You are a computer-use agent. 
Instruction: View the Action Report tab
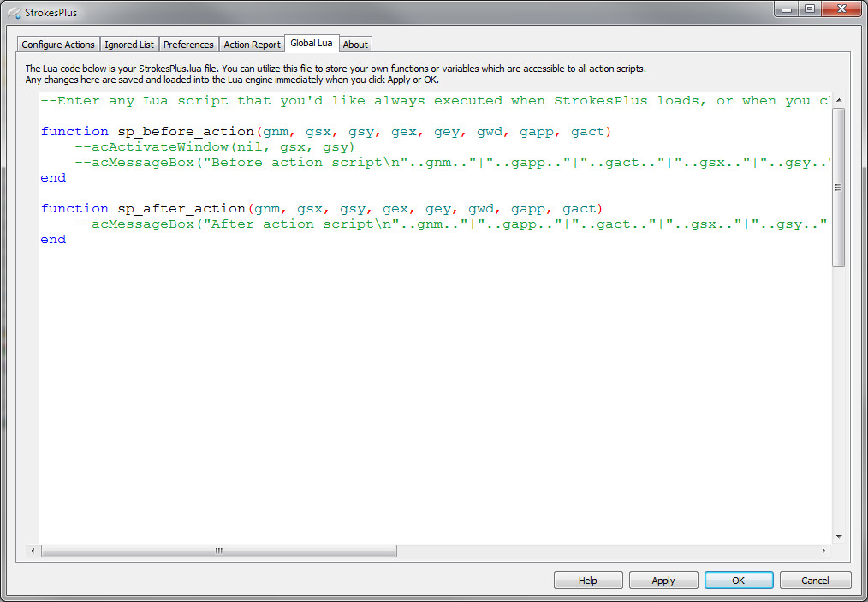(252, 45)
